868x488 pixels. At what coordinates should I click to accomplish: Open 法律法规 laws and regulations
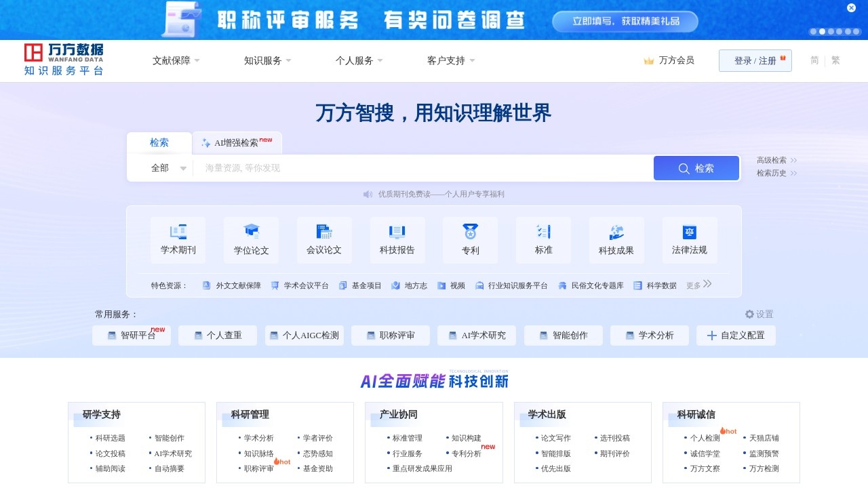[690, 239]
